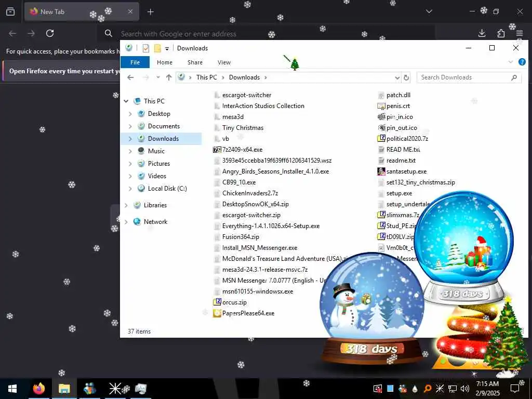The image size is (532, 399).
Task: Open address bar history dropdown
Action: coord(397,78)
